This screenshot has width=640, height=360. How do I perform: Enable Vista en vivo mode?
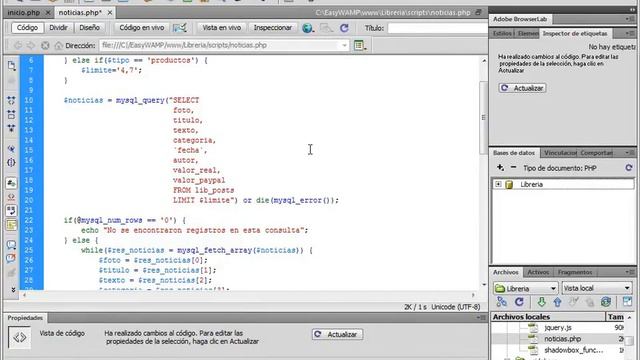coord(222,28)
